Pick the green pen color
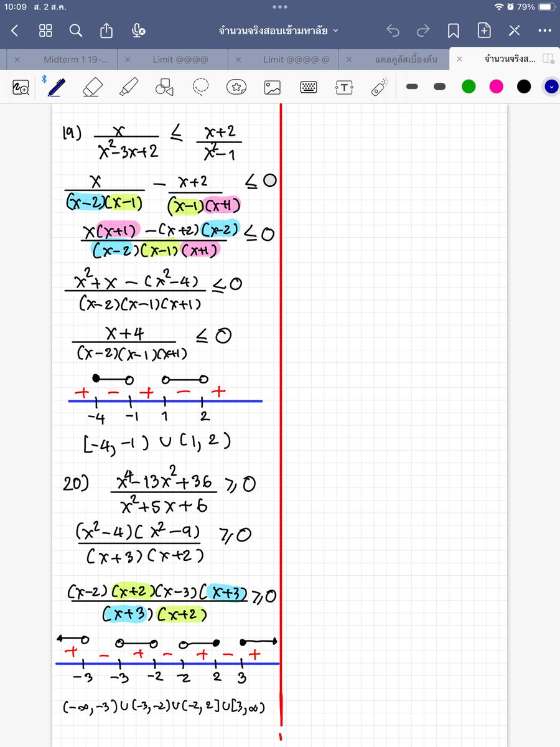This screenshot has width=560, height=747. coord(469,87)
